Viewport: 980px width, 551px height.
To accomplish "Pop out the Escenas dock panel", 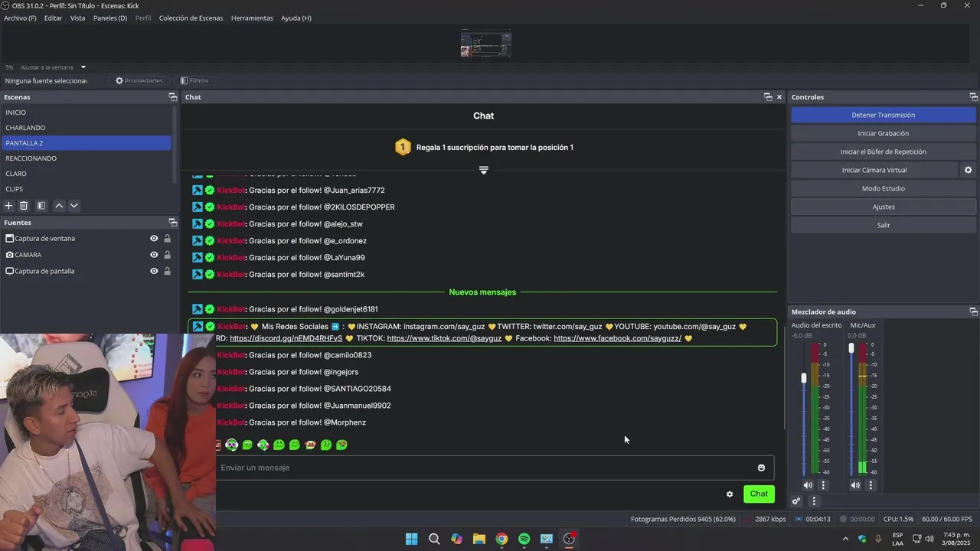I will (x=173, y=97).
